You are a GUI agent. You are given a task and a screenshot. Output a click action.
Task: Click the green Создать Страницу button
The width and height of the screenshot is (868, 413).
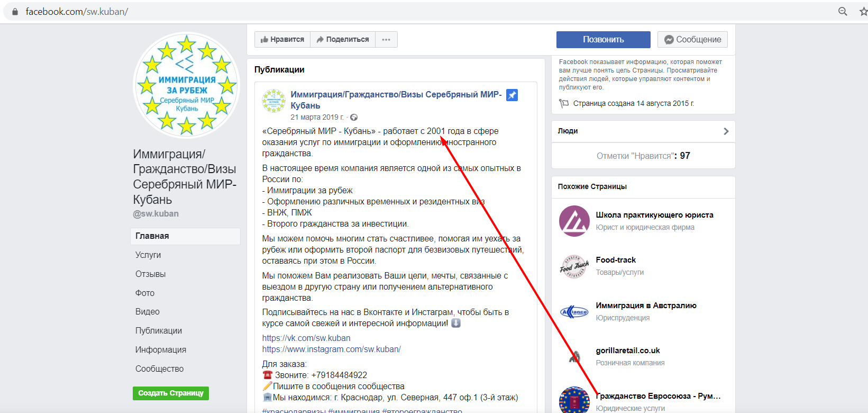pos(171,393)
